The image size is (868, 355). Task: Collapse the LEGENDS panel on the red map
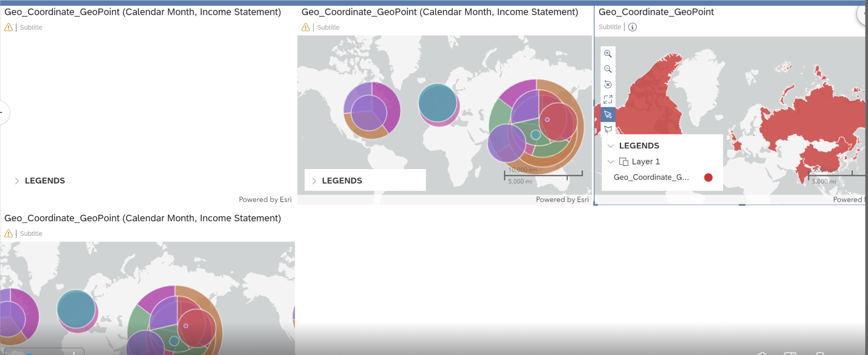coord(611,146)
